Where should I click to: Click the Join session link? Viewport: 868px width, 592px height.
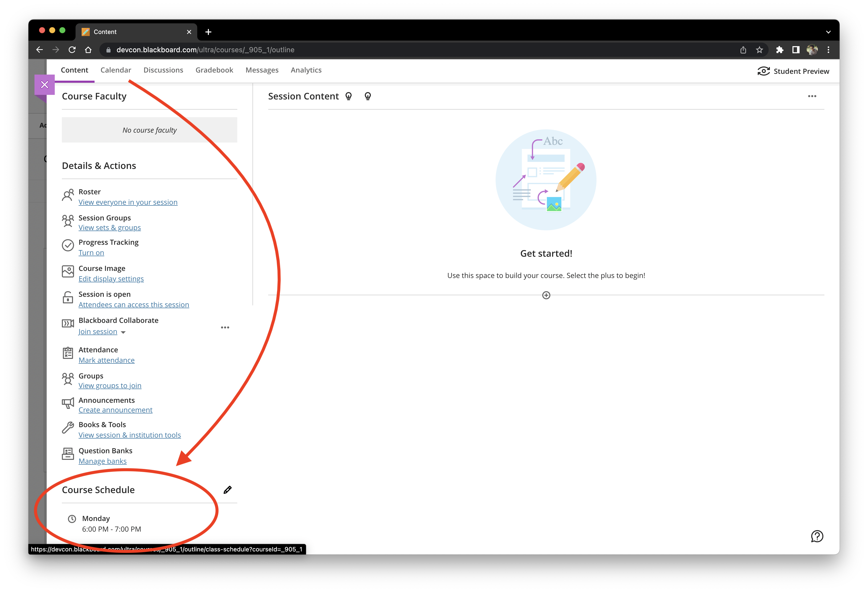click(98, 332)
